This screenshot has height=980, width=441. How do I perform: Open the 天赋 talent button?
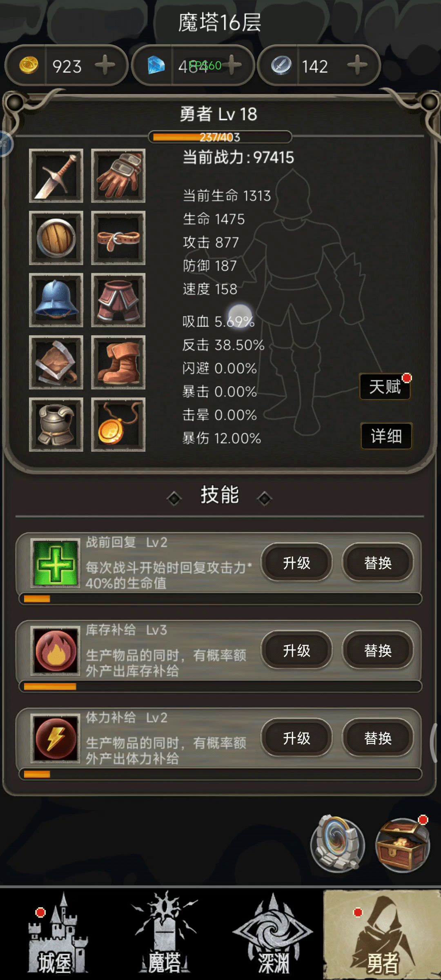point(385,386)
